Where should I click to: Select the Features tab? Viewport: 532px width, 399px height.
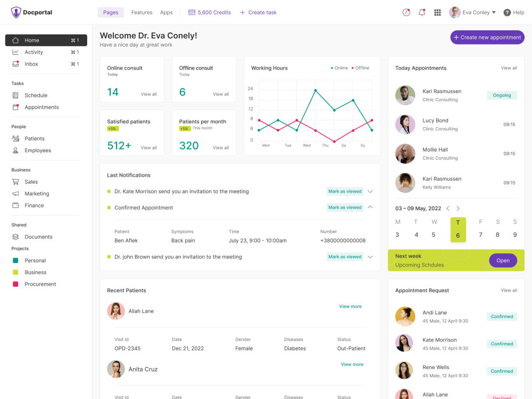[x=142, y=13]
